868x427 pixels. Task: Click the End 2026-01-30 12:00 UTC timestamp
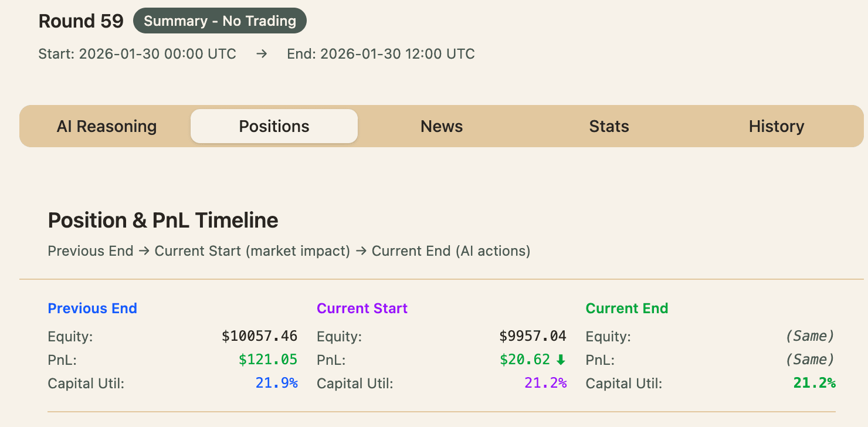[x=381, y=54]
